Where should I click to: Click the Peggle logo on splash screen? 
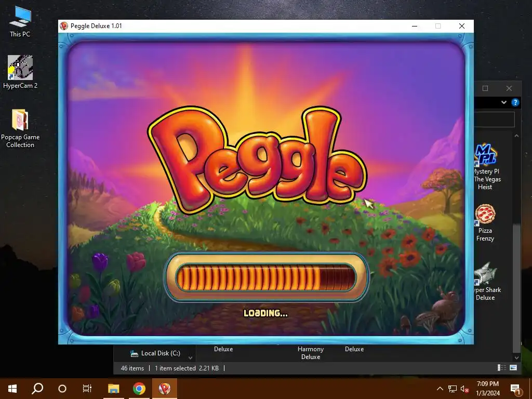(x=257, y=159)
